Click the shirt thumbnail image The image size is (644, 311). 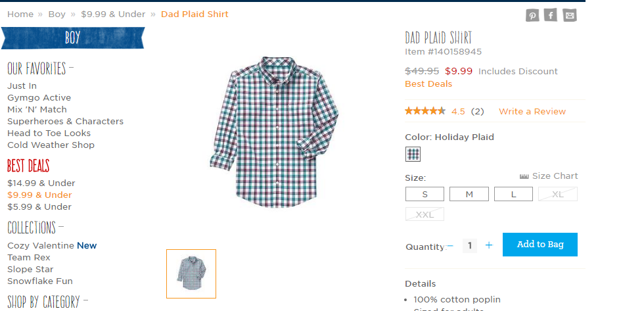point(191,274)
